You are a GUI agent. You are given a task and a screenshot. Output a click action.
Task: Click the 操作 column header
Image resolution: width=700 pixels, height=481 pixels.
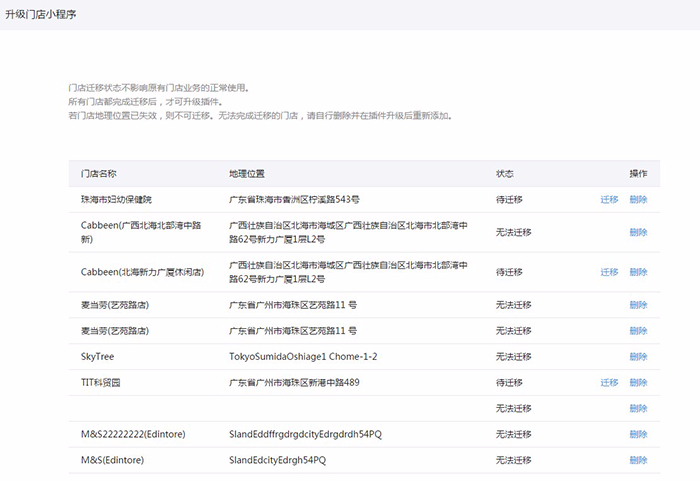[x=638, y=174]
